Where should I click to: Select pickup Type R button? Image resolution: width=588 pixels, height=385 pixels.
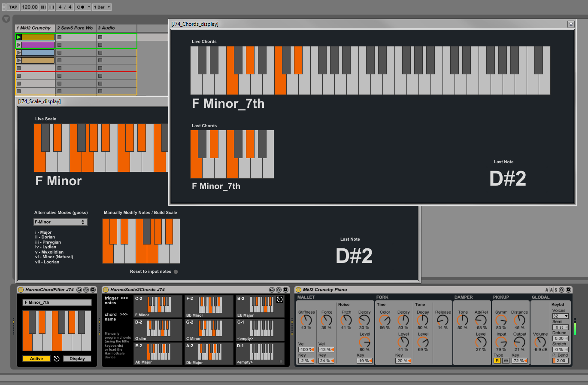pyautogui.click(x=497, y=361)
